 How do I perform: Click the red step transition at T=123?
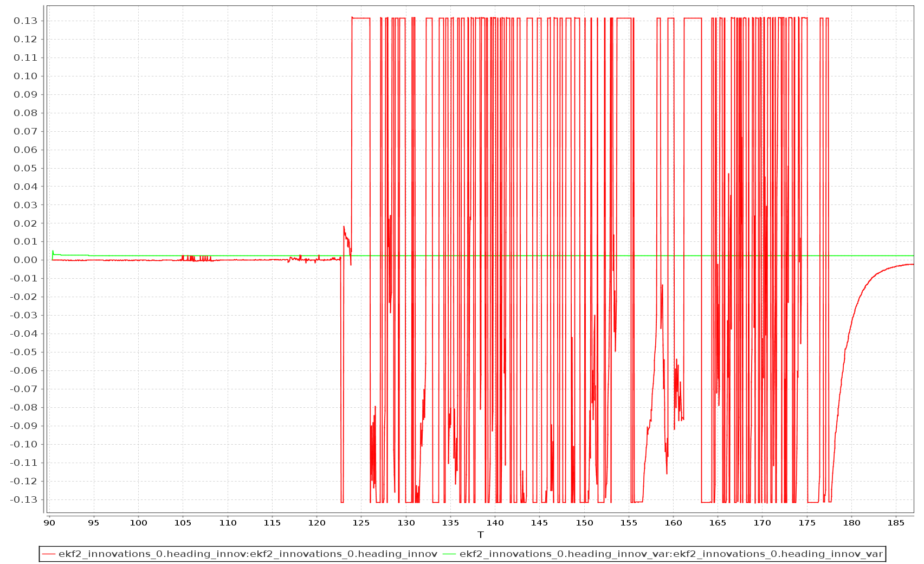point(341,380)
